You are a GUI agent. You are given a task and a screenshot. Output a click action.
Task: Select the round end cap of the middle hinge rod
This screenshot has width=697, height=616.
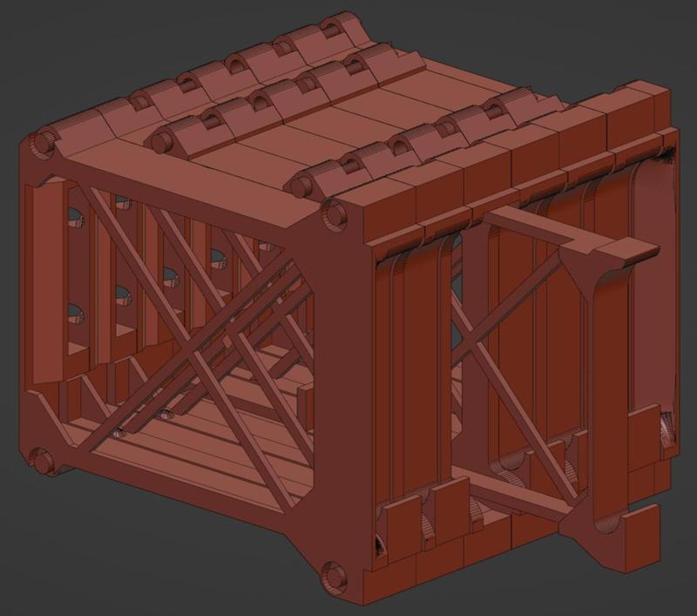[x=160, y=142]
